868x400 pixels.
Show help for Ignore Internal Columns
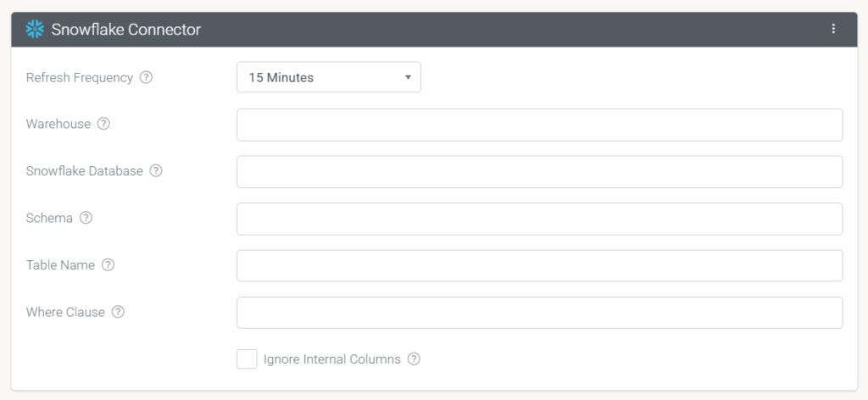pyautogui.click(x=414, y=359)
